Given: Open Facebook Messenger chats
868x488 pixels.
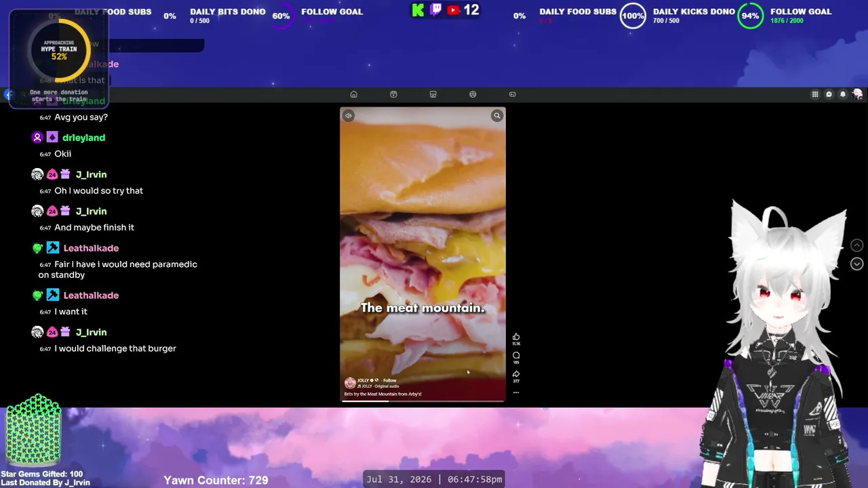Looking at the screenshot, I should (x=829, y=94).
